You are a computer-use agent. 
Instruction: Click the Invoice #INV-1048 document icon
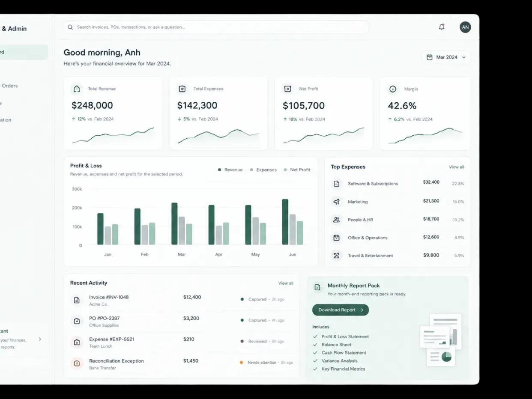pyautogui.click(x=77, y=300)
